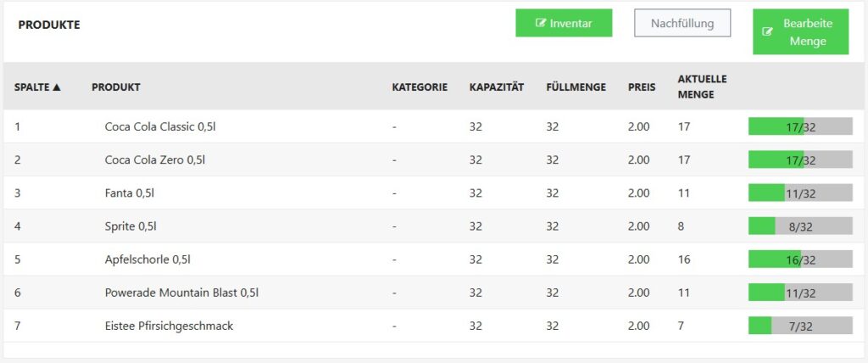
Task: Click the edit icon in Inventar button
Action: click(x=541, y=23)
